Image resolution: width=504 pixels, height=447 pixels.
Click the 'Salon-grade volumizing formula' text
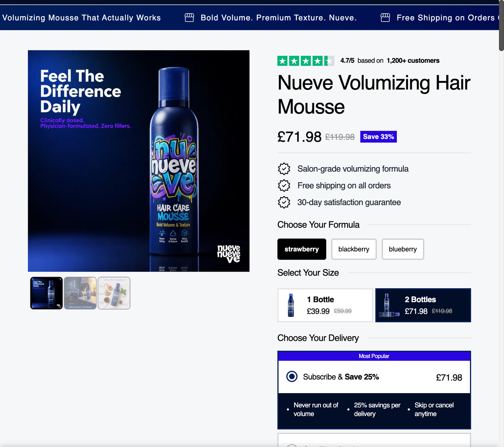pos(353,169)
